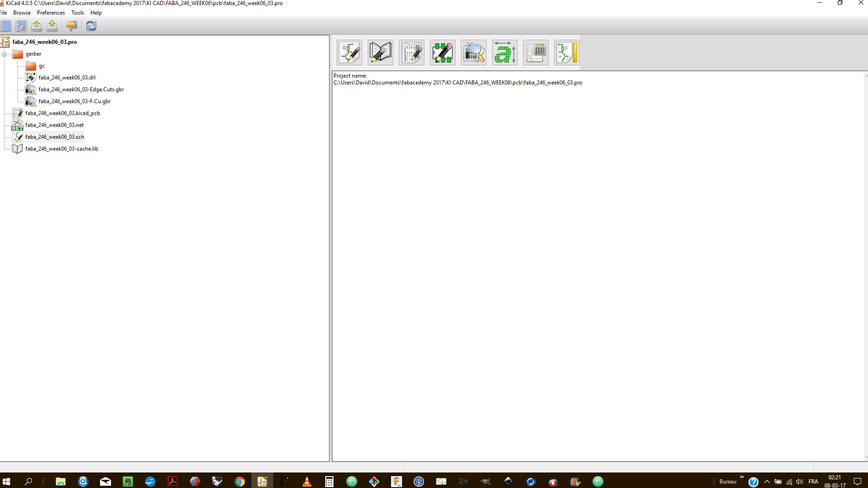Open the Windows Start menu

(6, 481)
